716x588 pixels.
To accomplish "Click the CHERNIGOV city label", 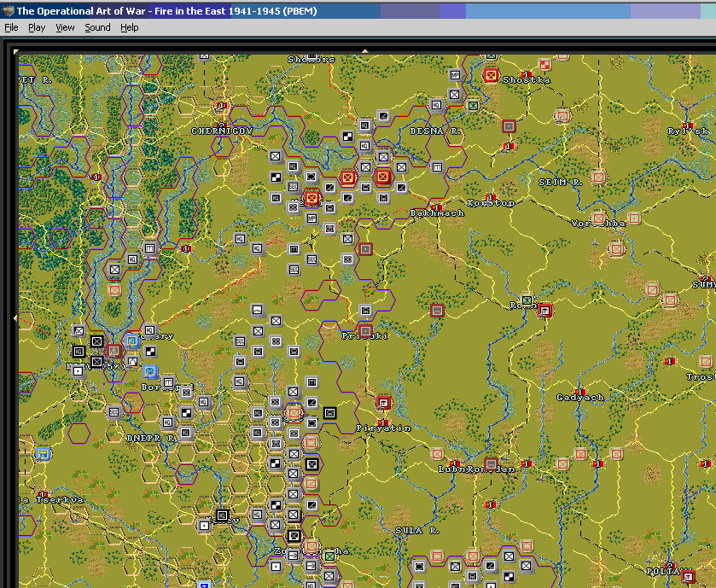I will 222,131.
